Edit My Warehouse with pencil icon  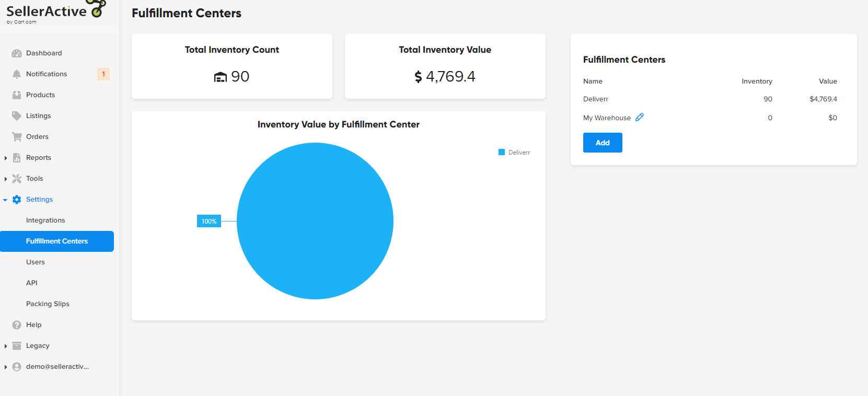coord(640,118)
